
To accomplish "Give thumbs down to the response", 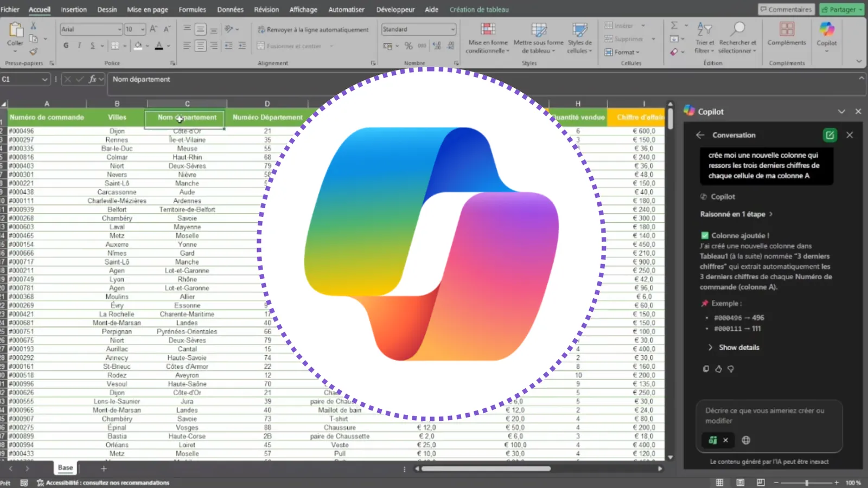I will coord(731,369).
